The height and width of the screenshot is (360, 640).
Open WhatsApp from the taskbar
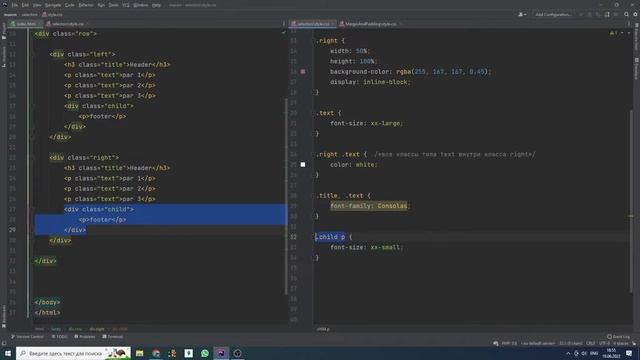(x=205, y=353)
